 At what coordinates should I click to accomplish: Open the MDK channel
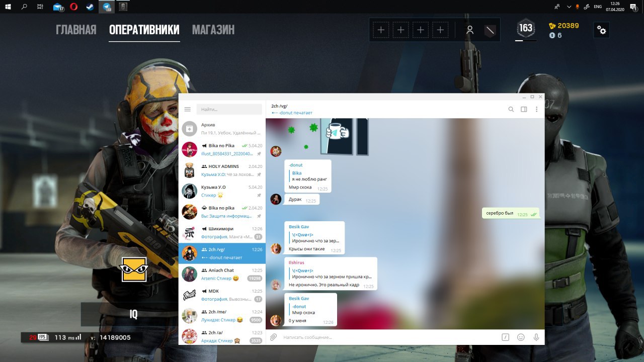point(222,295)
